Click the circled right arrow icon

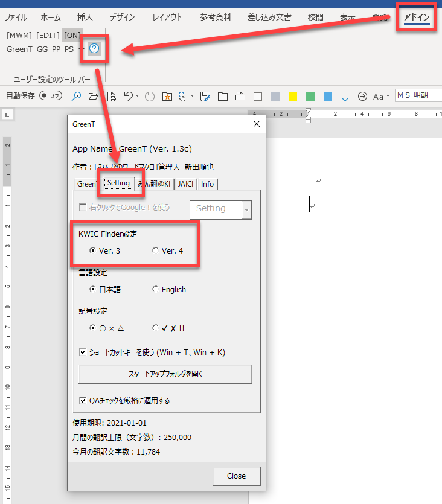[362, 96]
